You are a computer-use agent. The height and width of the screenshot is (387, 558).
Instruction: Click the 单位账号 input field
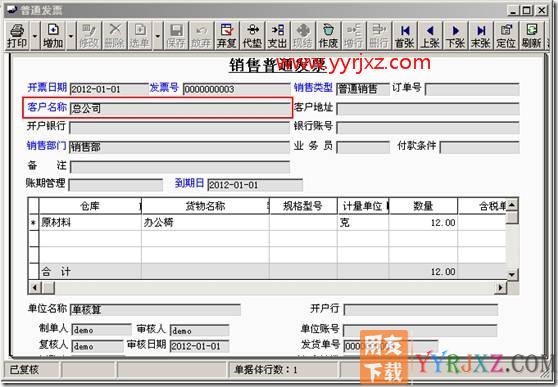420,330
